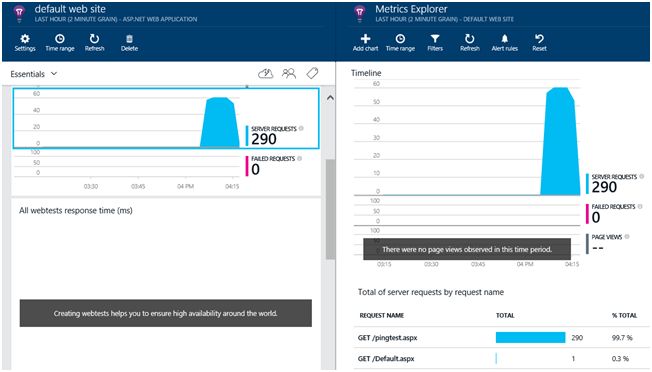Image resolution: width=652 pixels, height=372 pixels.
Task: Click Time range in default web site blade
Action: pos(60,43)
